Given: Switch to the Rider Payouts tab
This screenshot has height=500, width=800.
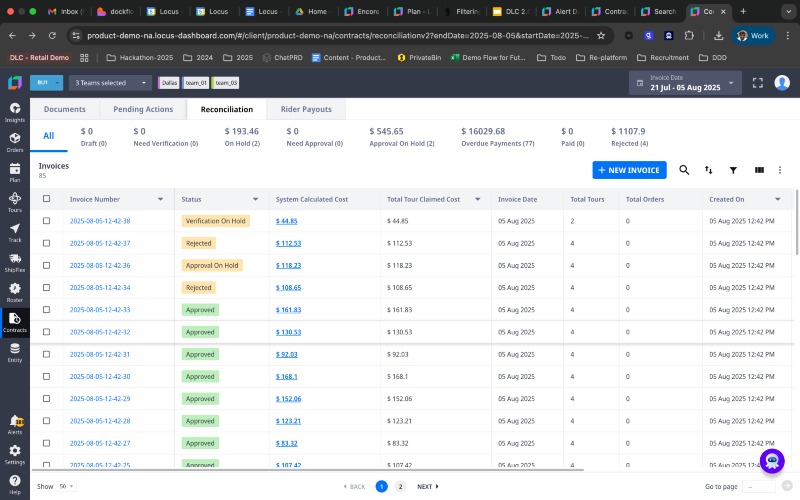Looking at the screenshot, I should pos(304,109).
